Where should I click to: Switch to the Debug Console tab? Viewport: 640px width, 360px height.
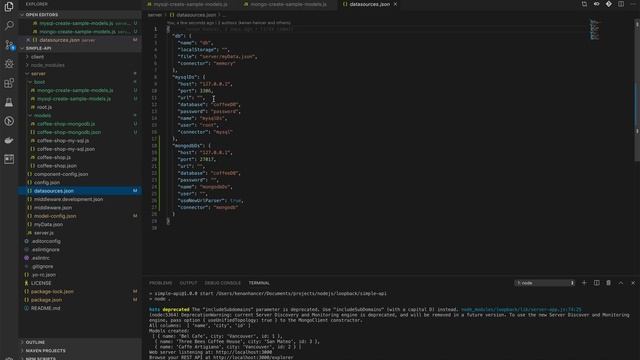pos(222,283)
